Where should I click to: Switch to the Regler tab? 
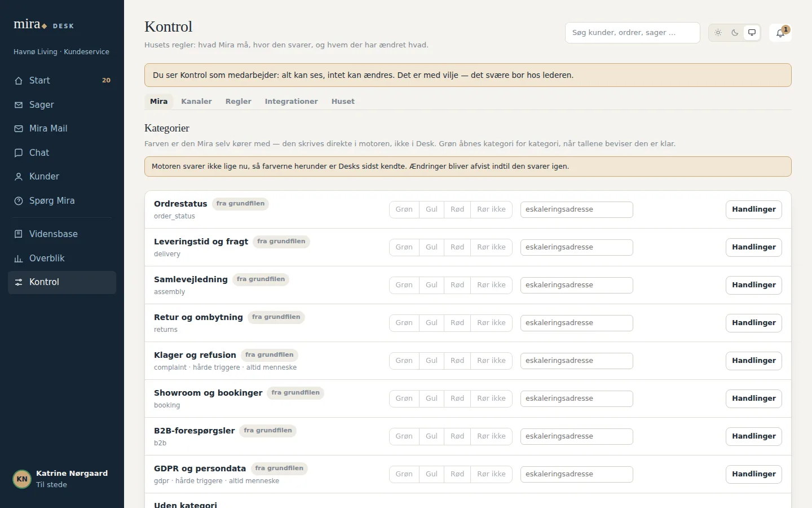[238, 102]
